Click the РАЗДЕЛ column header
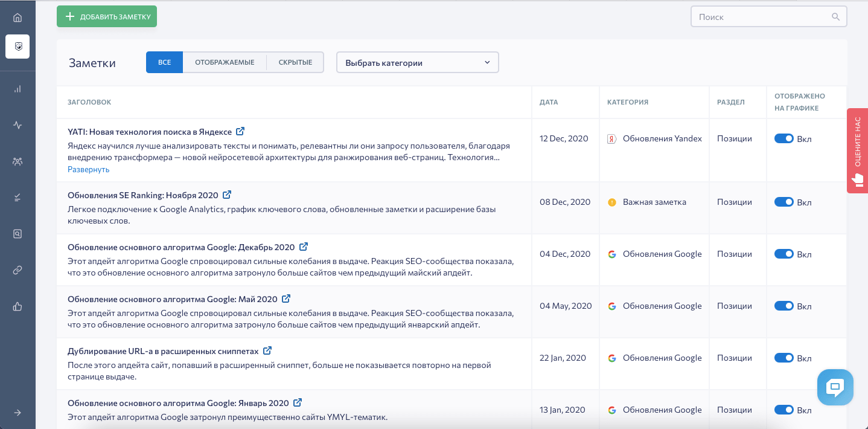This screenshot has height=429, width=868. click(x=731, y=102)
